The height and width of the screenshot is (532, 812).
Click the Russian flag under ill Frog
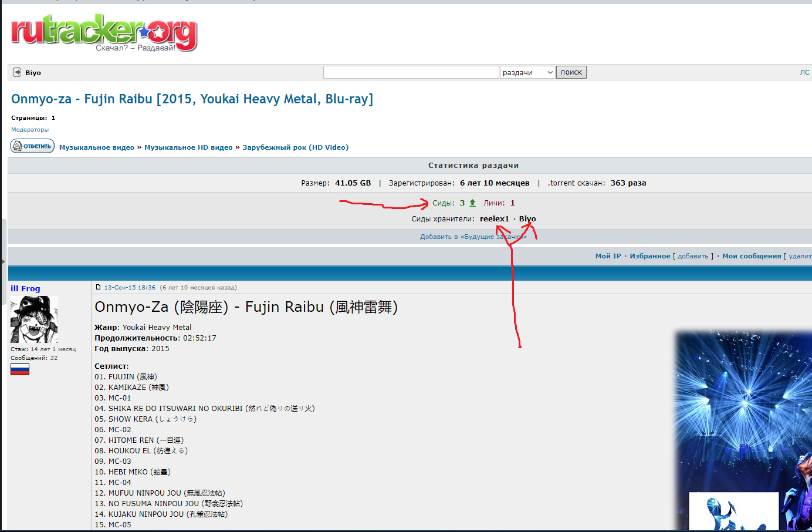click(20, 369)
